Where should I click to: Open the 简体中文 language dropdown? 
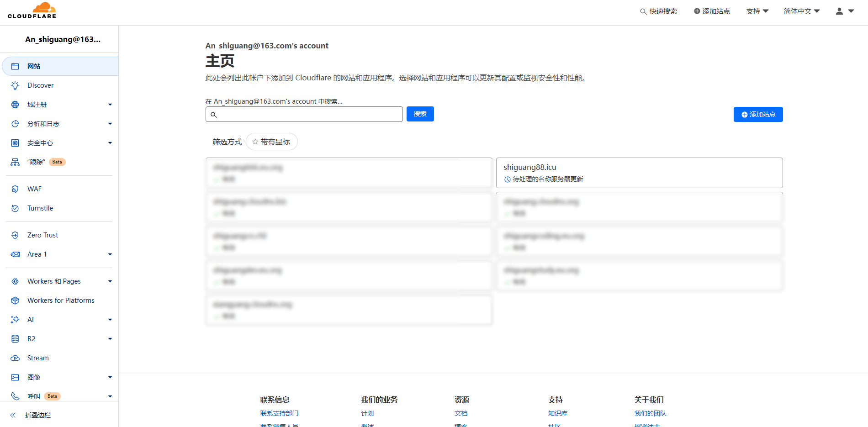click(x=802, y=11)
